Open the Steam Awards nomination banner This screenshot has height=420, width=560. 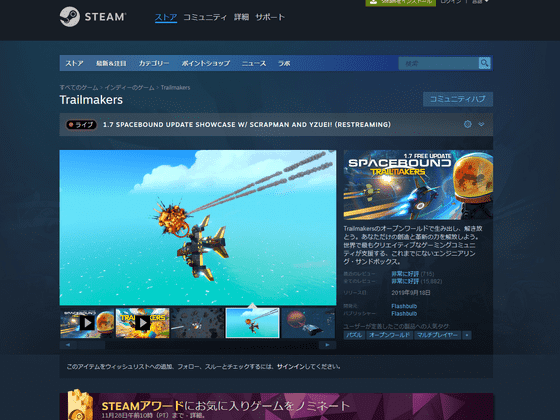click(x=276, y=406)
